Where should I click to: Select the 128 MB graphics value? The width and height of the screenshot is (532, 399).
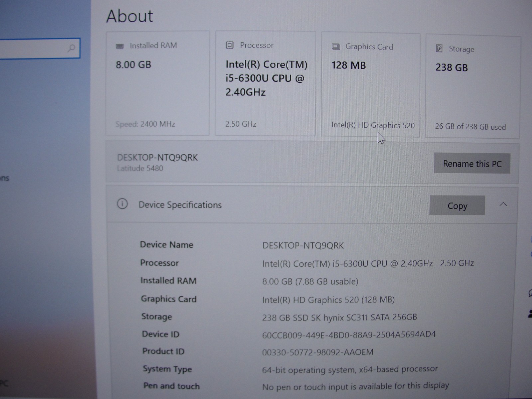click(x=348, y=65)
